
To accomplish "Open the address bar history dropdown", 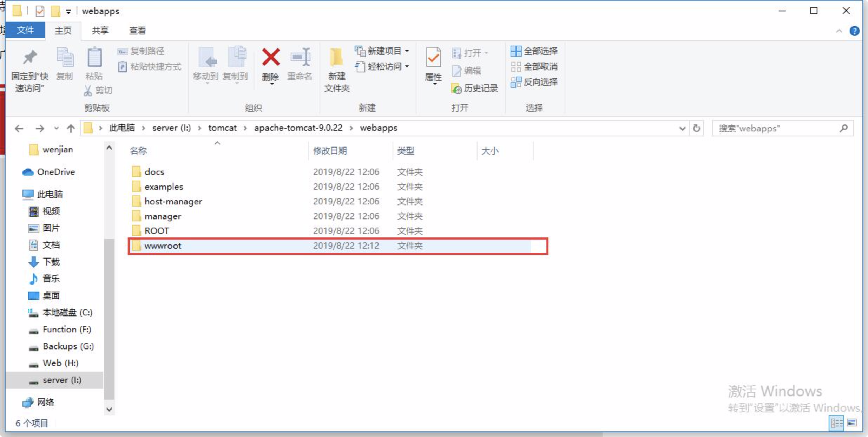I will click(x=682, y=129).
